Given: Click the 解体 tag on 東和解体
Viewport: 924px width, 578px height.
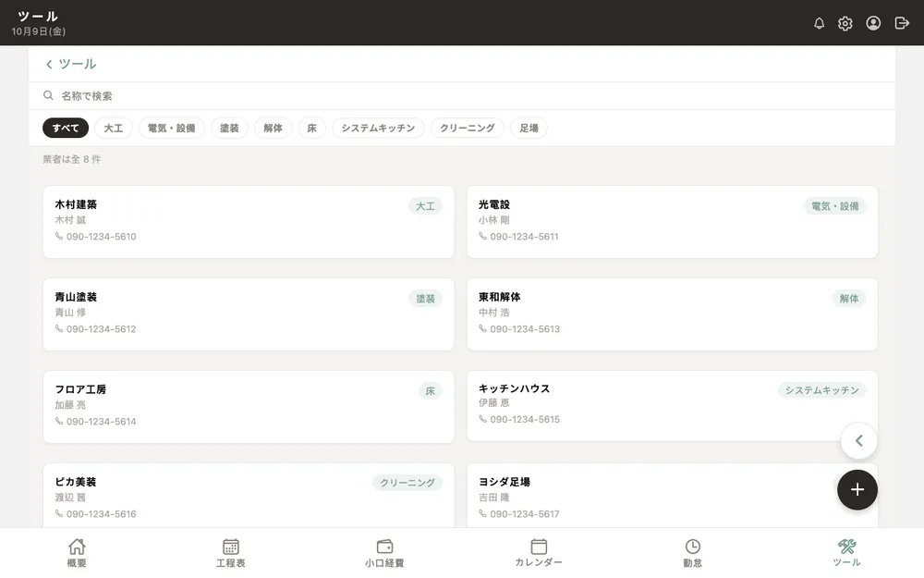Looking at the screenshot, I should 848,299.
